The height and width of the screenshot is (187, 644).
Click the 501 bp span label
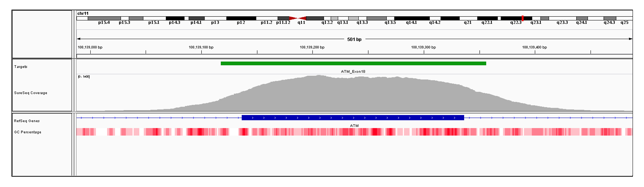click(354, 39)
